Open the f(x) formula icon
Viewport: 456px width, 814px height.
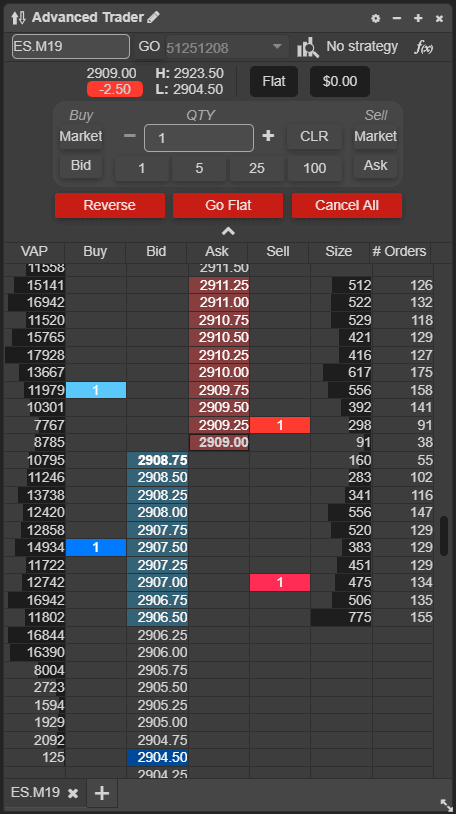423,47
